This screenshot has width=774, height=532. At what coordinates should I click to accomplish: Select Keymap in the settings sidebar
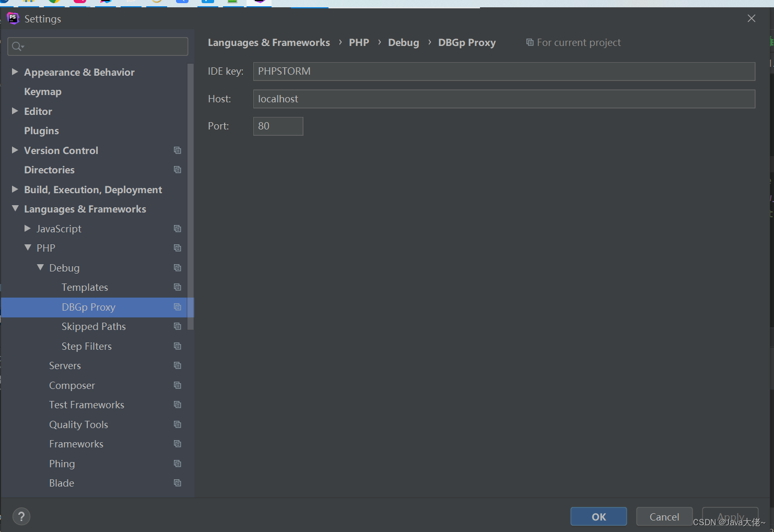tap(43, 91)
